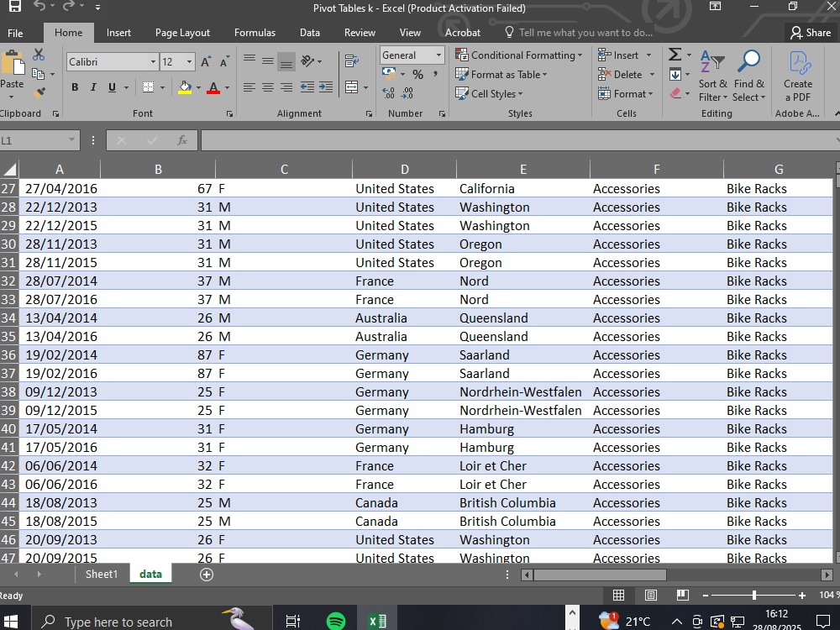The width and height of the screenshot is (840, 630).
Task: Open font color dropdown arrow
Action: (x=227, y=88)
